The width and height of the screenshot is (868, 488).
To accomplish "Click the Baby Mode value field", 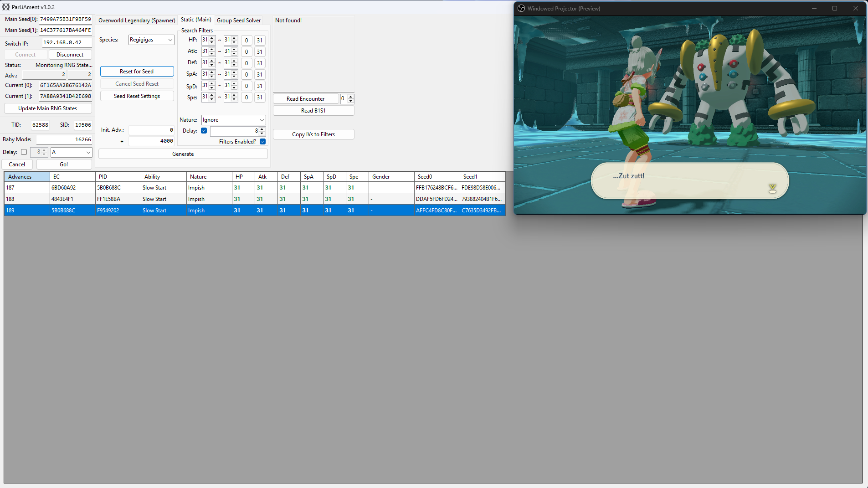I will coord(64,140).
